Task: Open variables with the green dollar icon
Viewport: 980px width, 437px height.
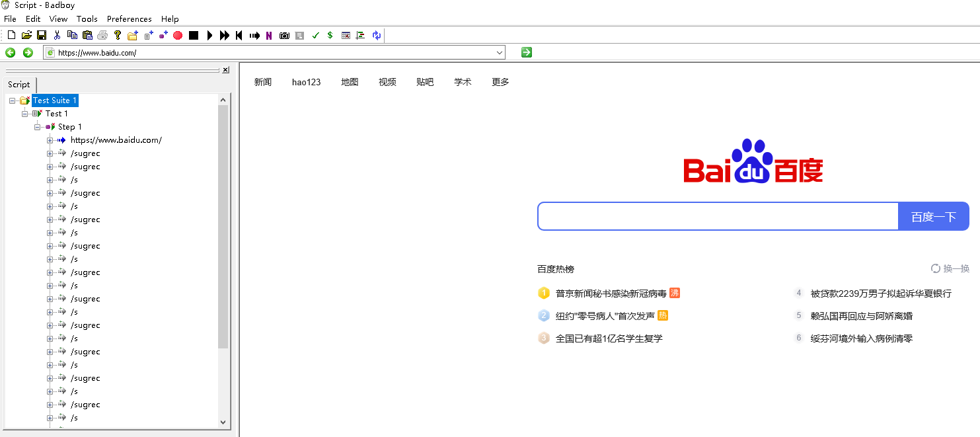Action: point(330,35)
